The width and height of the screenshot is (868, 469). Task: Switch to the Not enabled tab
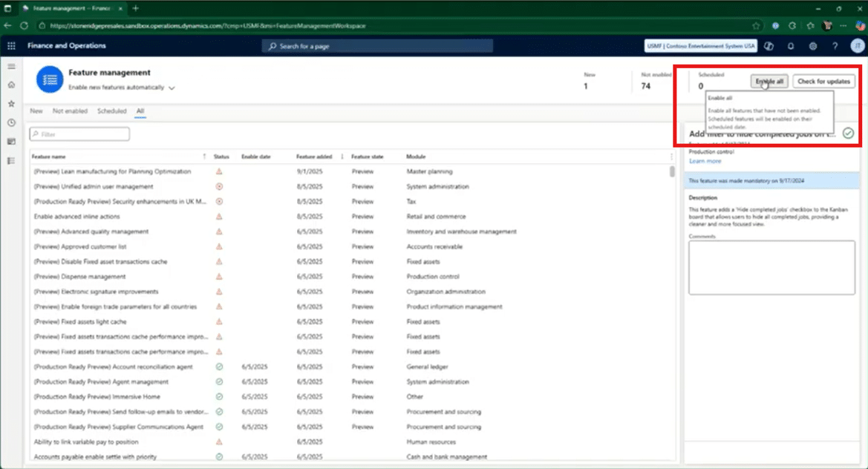(70, 111)
